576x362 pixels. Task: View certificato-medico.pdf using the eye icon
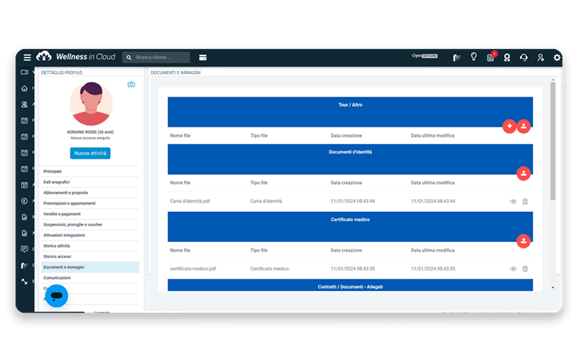pyautogui.click(x=513, y=269)
